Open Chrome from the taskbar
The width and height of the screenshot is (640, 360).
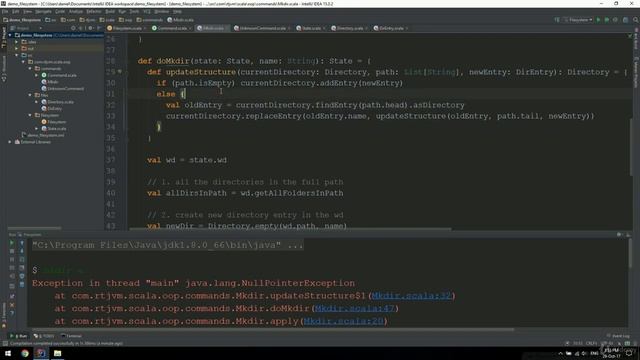25,353
